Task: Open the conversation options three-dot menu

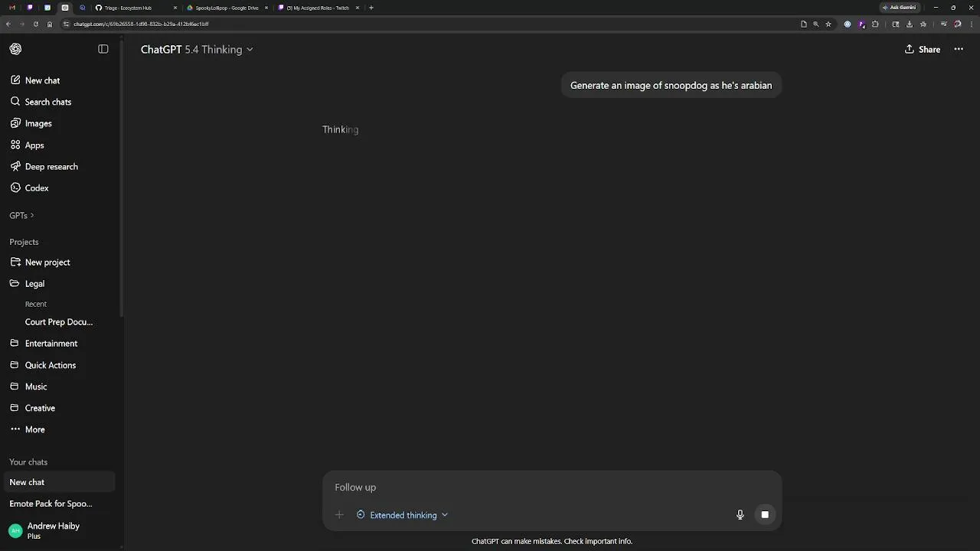Action: 959,49
